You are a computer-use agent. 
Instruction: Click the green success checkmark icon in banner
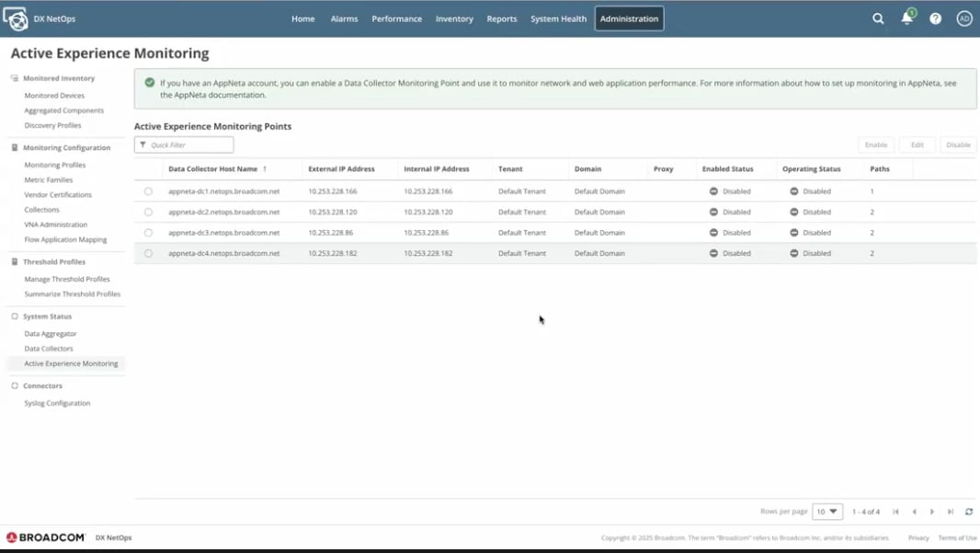pyautogui.click(x=149, y=83)
